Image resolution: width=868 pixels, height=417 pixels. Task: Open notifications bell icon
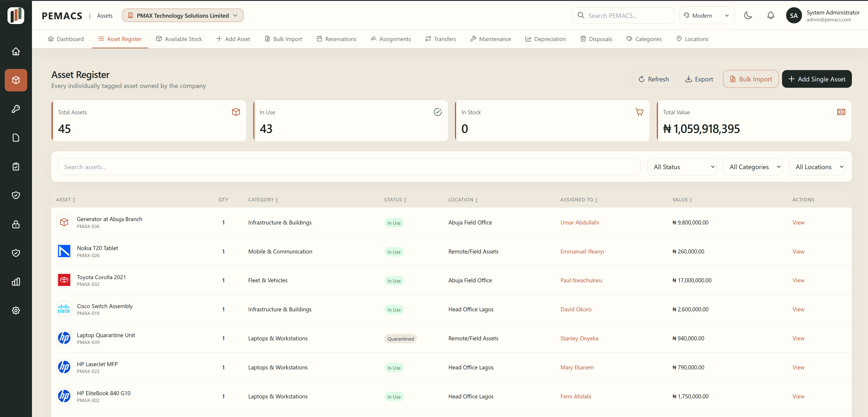tap(771, 15)
